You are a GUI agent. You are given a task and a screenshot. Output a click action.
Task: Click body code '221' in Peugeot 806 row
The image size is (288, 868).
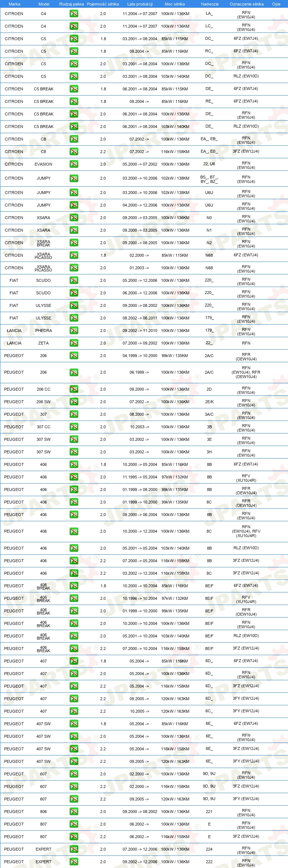[209, 812]
